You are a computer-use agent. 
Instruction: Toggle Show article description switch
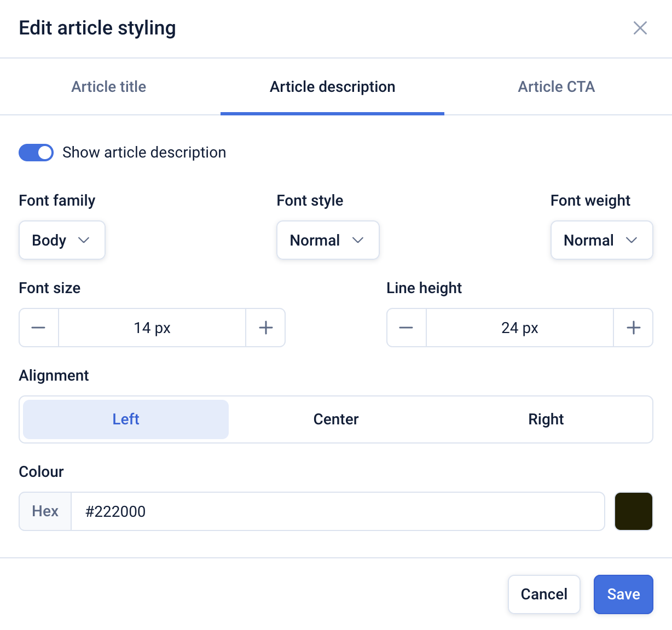pos(36,153)
